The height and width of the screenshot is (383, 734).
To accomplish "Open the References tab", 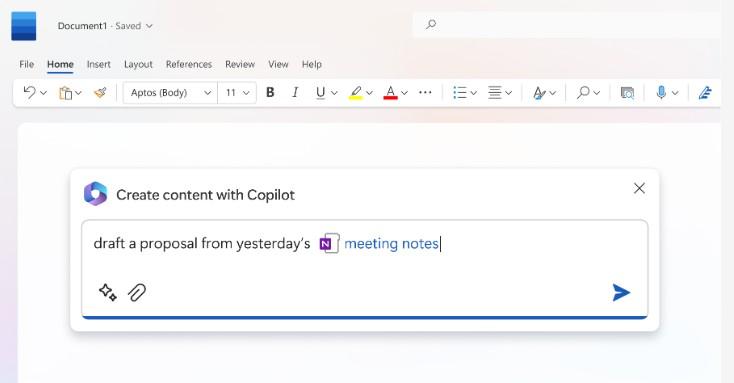I will [x=189, y=64].
